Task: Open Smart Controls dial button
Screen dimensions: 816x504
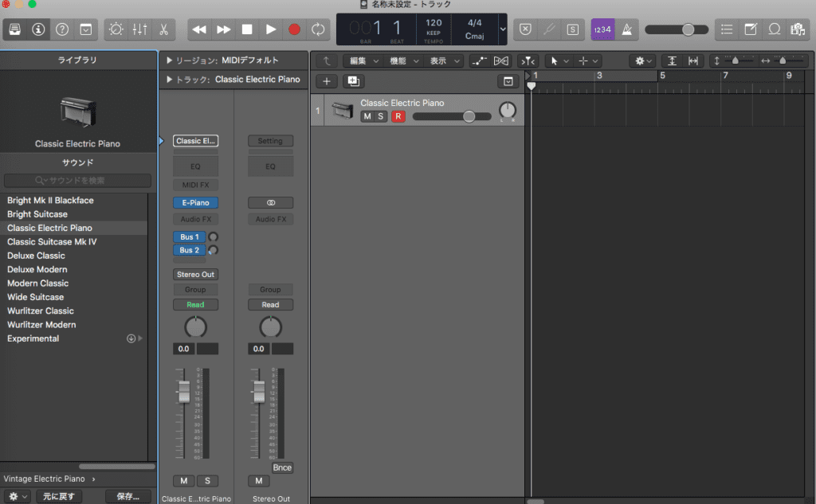Action: tap(116, 29)
